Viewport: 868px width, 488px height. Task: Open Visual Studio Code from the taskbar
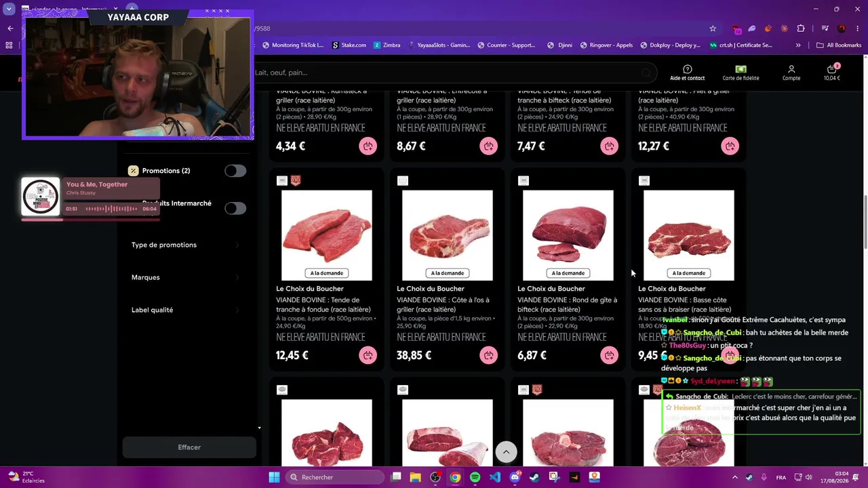495,477
